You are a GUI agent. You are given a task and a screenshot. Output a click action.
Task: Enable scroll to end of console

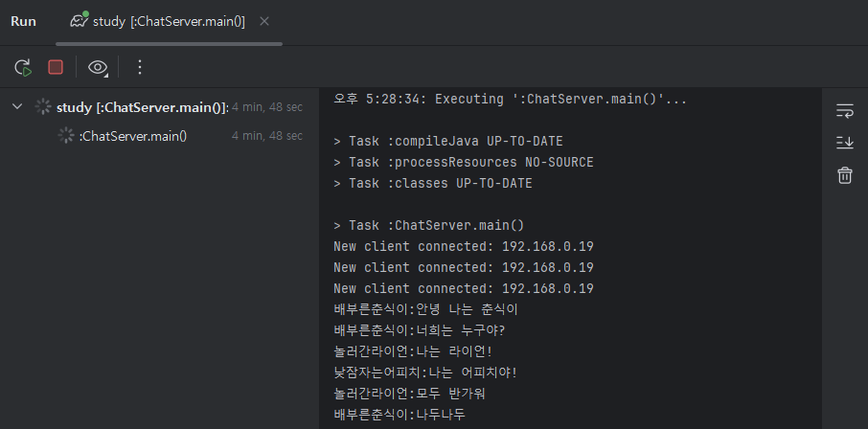(844, 144)
